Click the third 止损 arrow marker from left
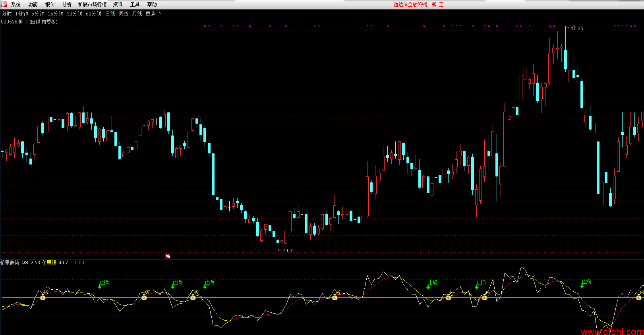Viewport: 644px width, 335px height. [x=205, y=286]
